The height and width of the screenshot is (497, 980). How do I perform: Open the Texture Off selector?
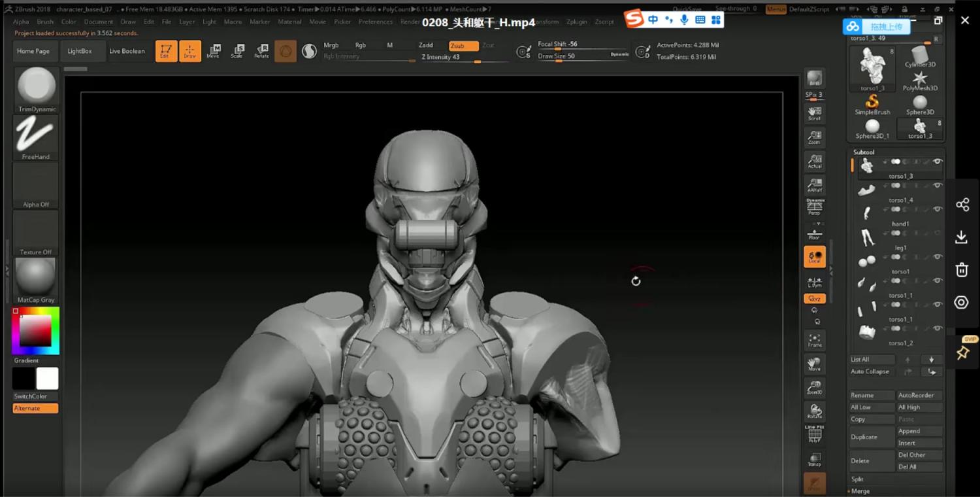tap(37, 233)
